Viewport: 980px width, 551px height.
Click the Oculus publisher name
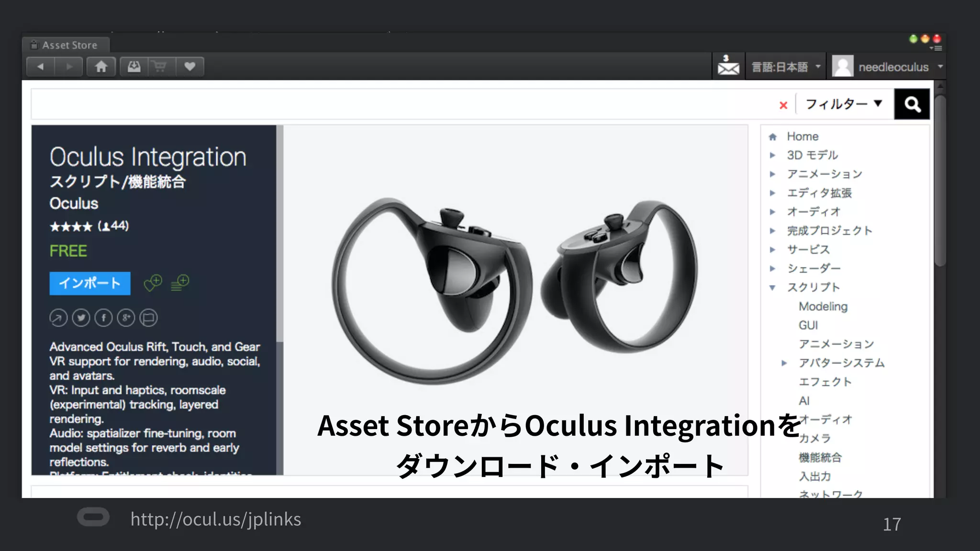point(74,203)
